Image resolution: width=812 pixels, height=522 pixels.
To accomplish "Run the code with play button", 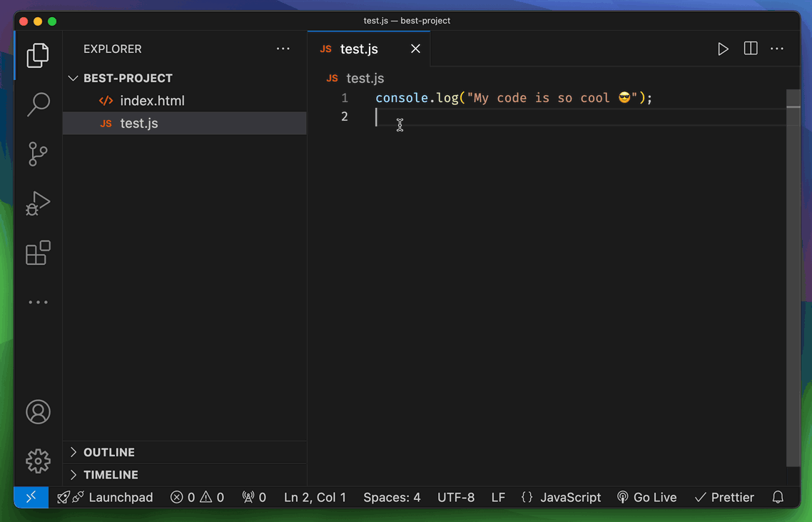I will click(723, 49).
